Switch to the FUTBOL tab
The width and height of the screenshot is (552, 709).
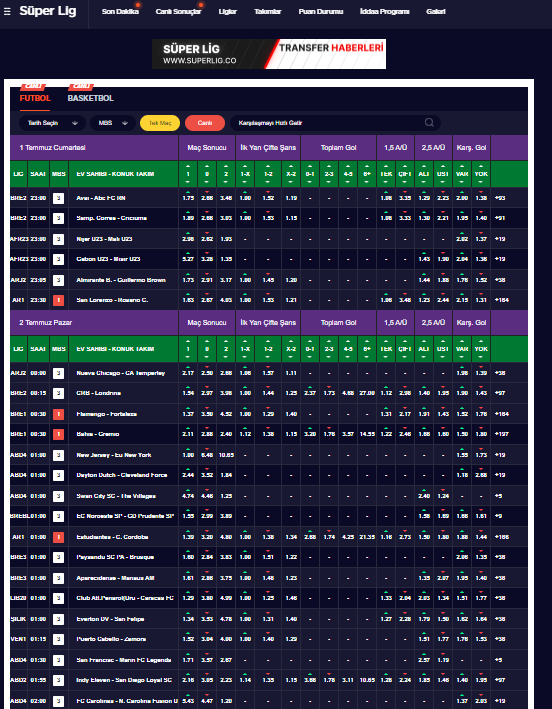[35, 98]
